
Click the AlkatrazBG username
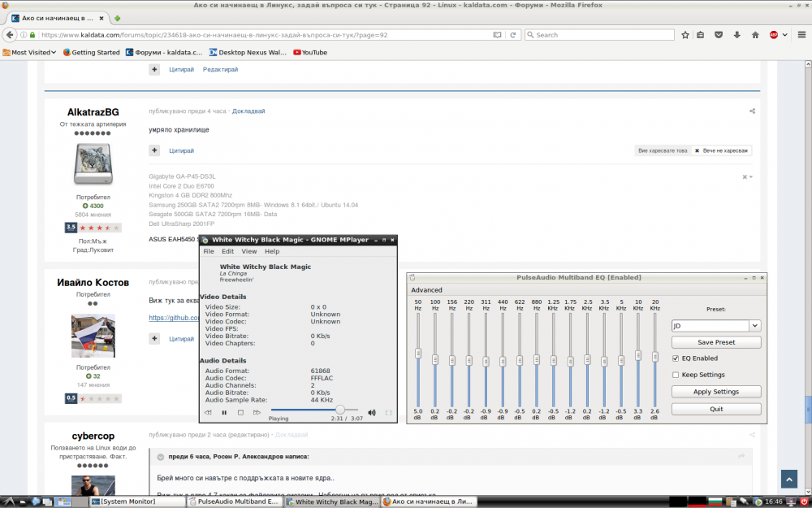pos(93,112)
